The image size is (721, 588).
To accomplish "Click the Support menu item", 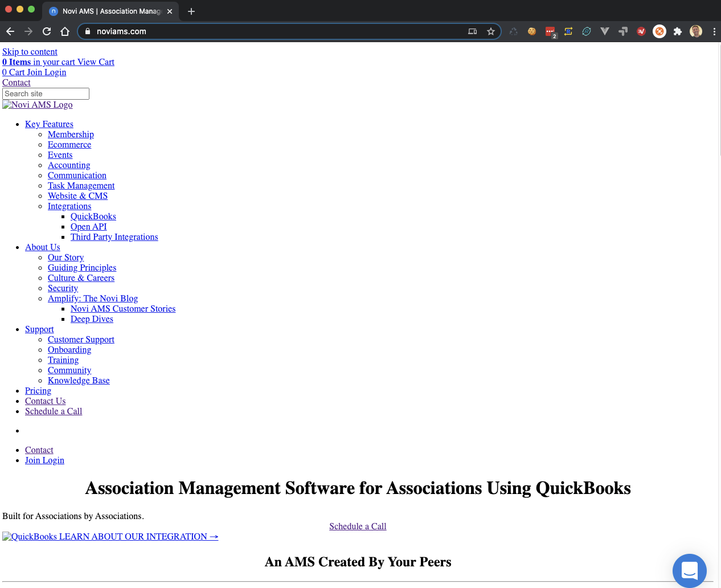I will [x=39, y=329].
